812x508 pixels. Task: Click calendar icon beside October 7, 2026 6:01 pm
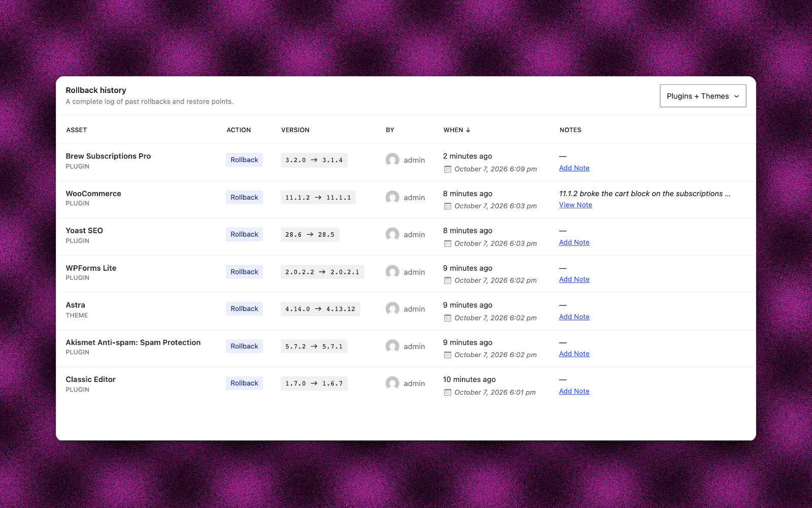click(448, 393)
